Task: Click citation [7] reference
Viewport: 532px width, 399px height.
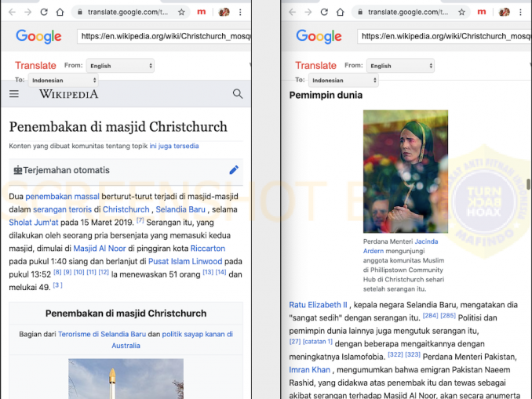Action: 140,220
